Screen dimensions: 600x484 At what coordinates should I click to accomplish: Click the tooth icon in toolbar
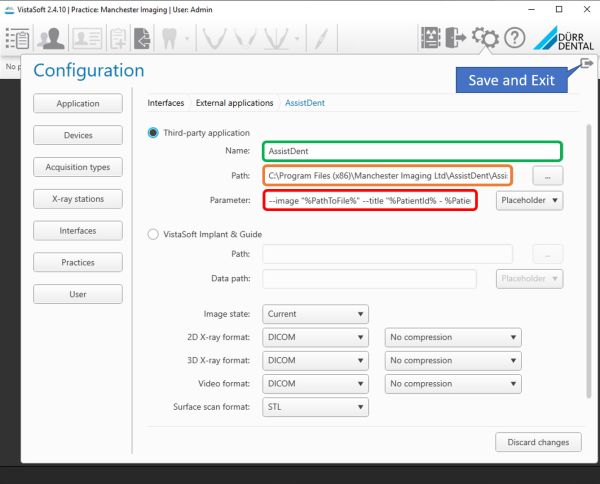pos(171,38)
